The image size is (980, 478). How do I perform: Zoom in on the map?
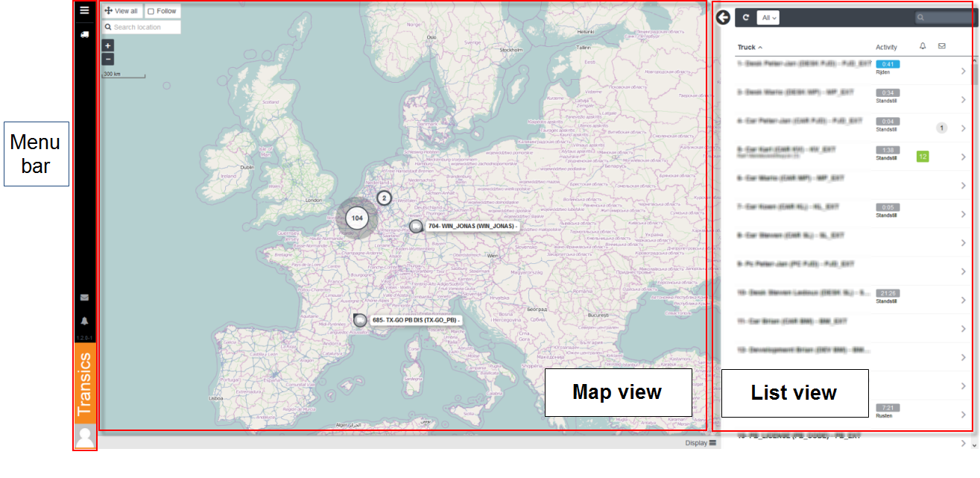click(x=108, y=45)
